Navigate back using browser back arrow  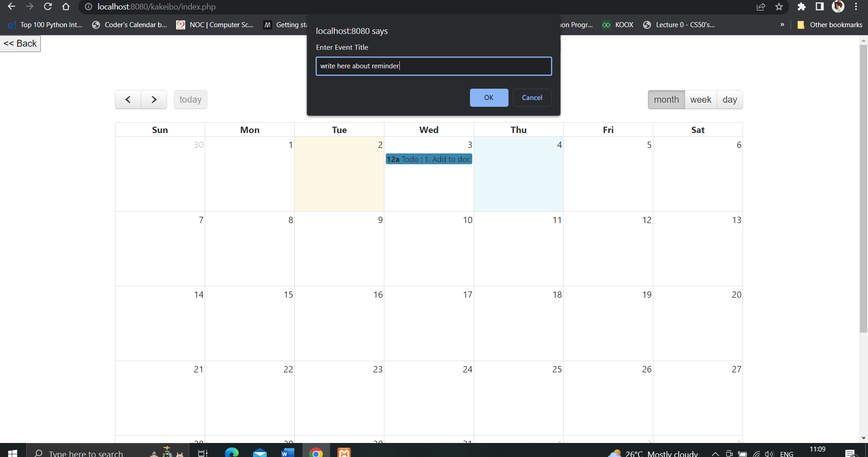[x=12, y=7]
